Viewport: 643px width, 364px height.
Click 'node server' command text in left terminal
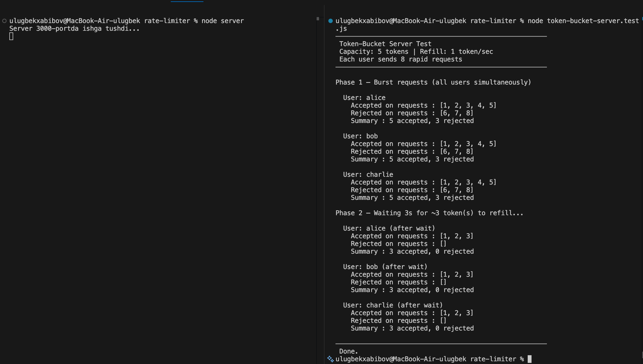(223, 21)
